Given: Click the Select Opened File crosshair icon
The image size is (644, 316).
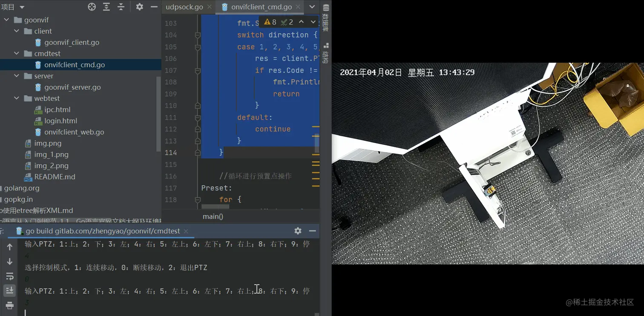Looking at the screenshot, I should tap(92, 7).
